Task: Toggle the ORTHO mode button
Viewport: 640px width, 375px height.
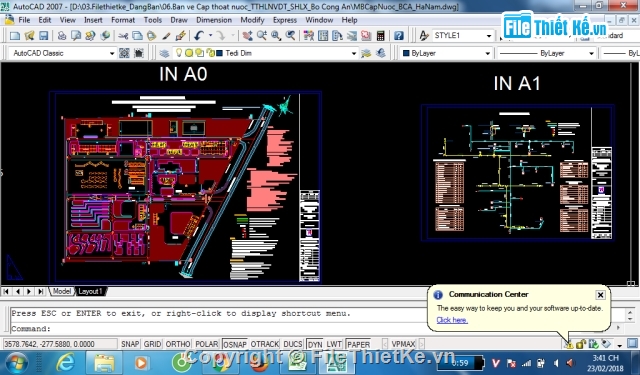Action: click(x=178, y=344)
